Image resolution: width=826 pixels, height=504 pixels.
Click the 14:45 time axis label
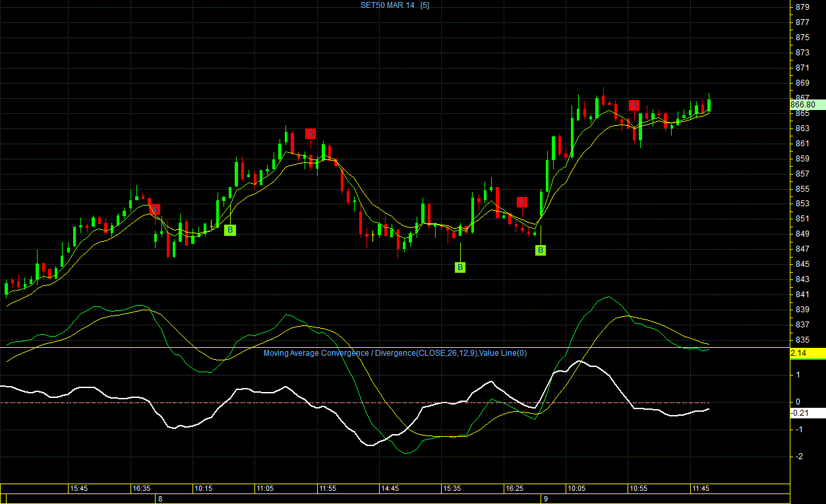click(390, 489)
